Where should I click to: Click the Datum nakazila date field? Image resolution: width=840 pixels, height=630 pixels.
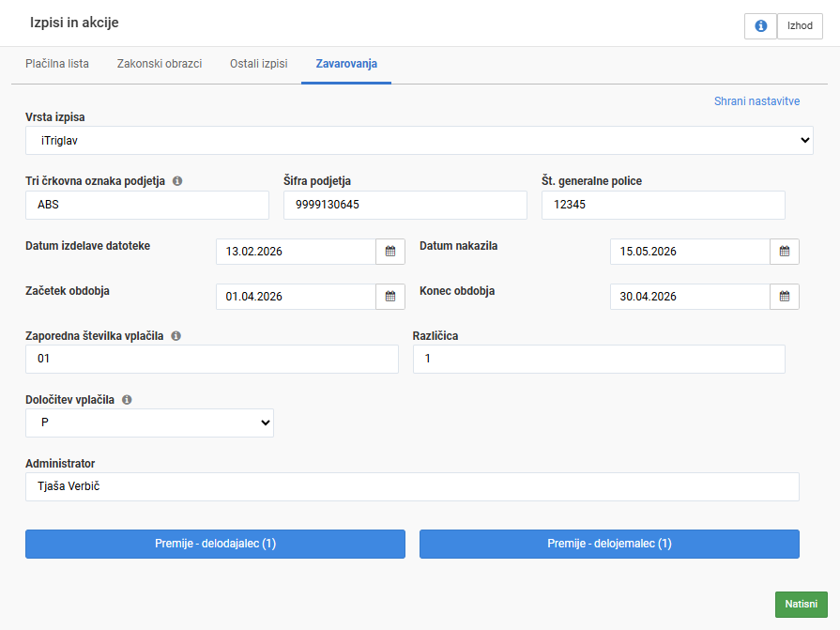coord(691,252)
